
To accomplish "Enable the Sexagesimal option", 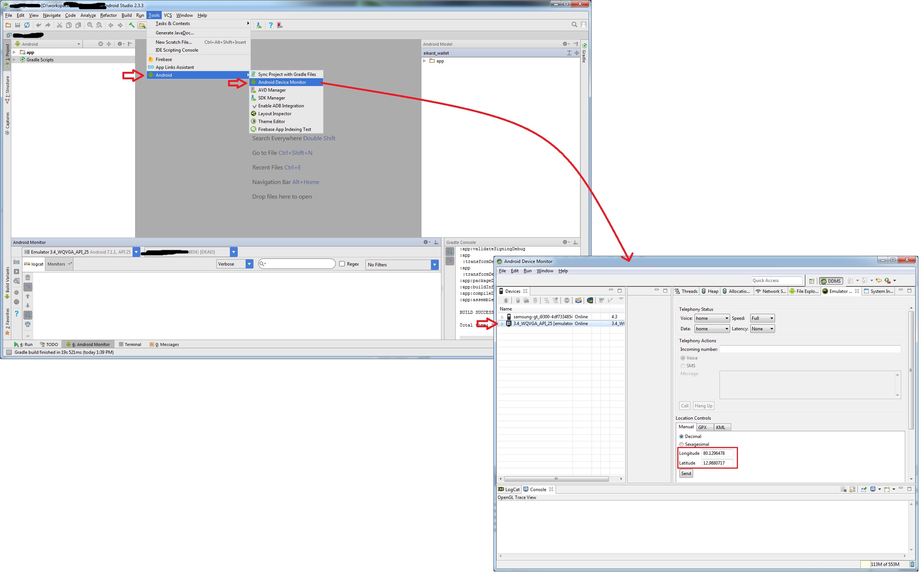I will coord(681,444).
